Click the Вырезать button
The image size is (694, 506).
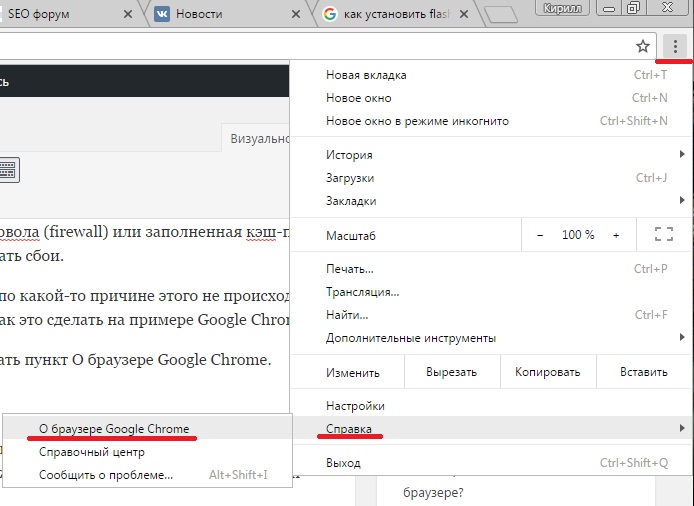coord(452,372)
